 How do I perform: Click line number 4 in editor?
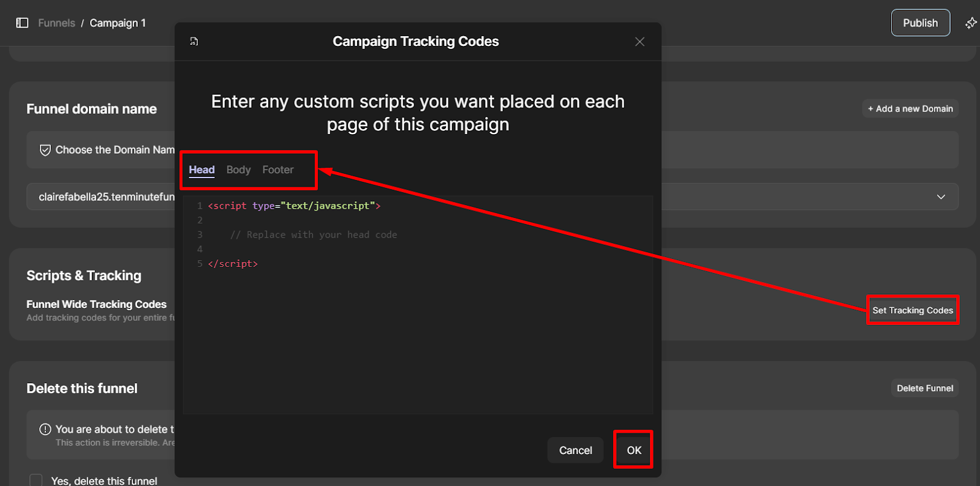click(200, 249)
